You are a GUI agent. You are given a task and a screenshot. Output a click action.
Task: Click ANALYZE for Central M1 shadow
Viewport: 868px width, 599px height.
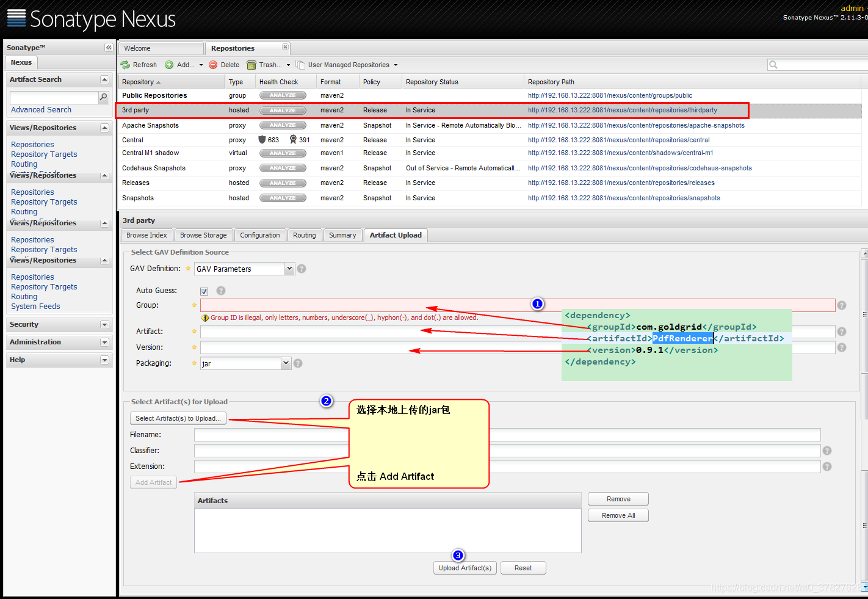coord(283,153)
